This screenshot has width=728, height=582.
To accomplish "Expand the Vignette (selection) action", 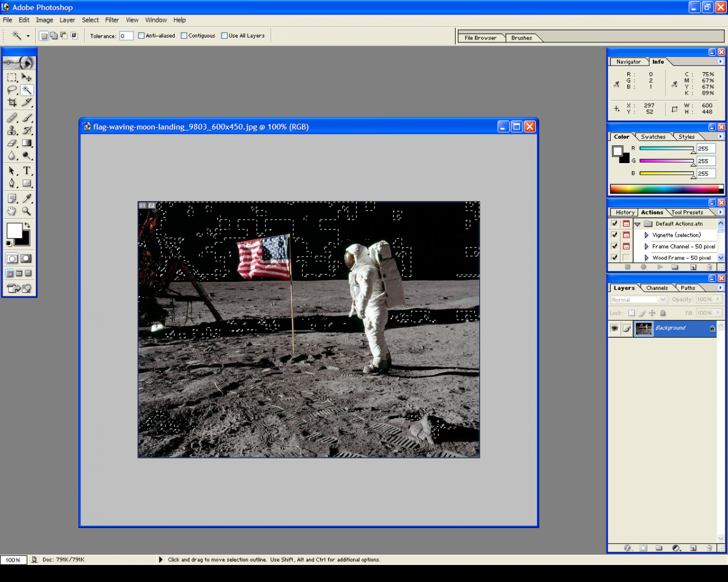I will (647, 235).
